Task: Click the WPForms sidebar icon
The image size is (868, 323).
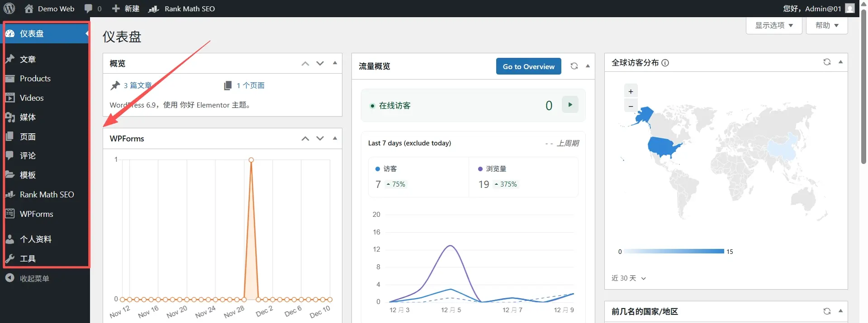Action: (10, 214)
